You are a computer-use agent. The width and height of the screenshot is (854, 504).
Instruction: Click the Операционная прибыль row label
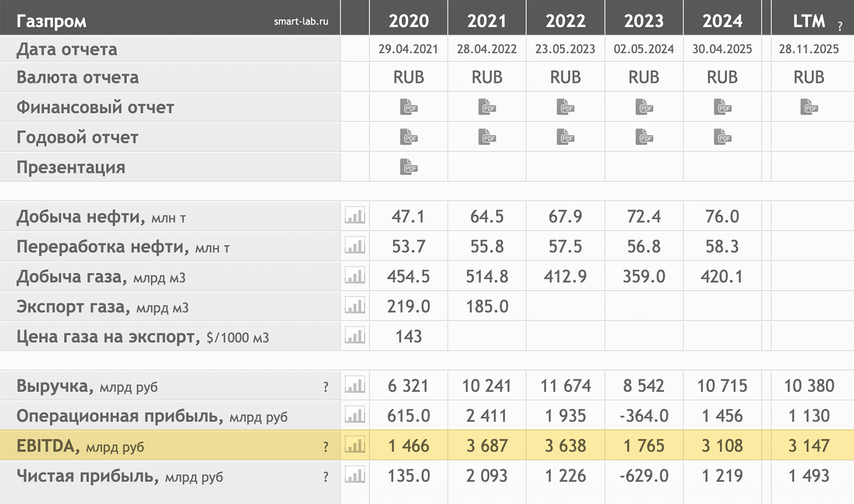152,416
